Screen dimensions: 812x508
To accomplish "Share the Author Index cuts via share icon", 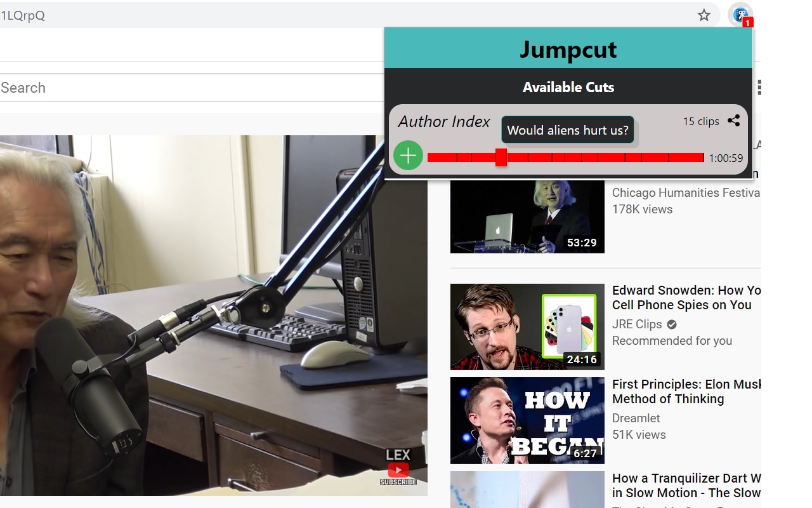I will coord(734,121).
